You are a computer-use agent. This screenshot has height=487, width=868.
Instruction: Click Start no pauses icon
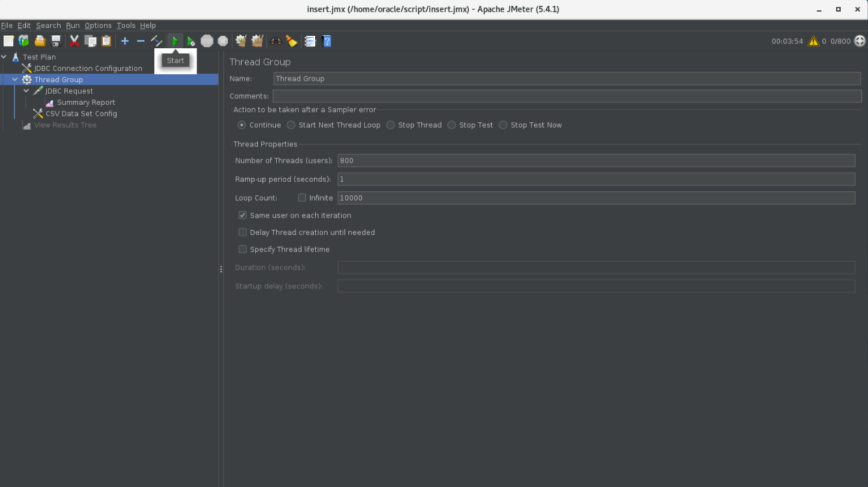point(191,41)
